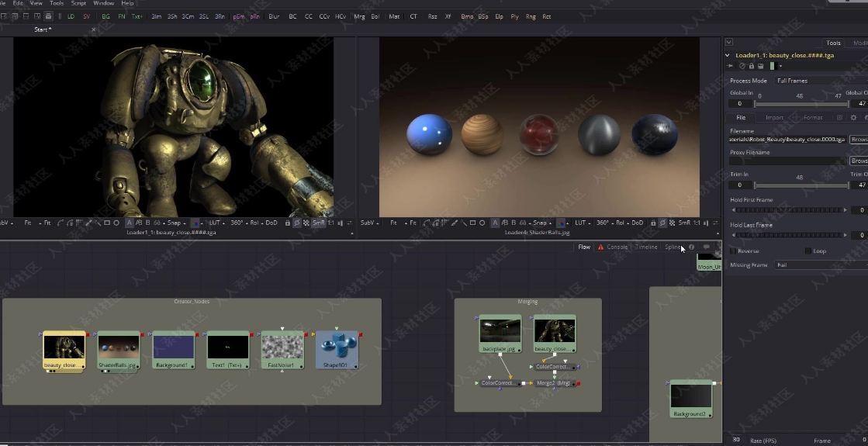868x446 pixels.
Task: Click the FN FastNoise toolbar button
Action: click(122, 16)
